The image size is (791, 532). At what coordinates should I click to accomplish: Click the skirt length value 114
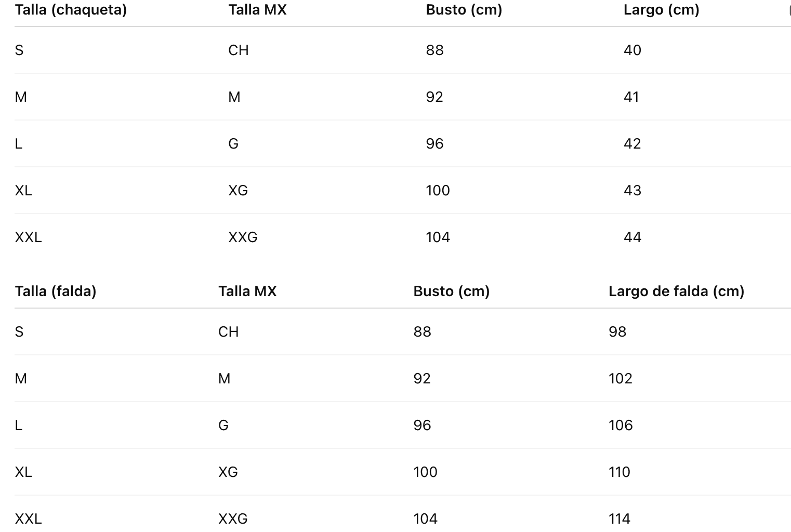pos(619,519)
